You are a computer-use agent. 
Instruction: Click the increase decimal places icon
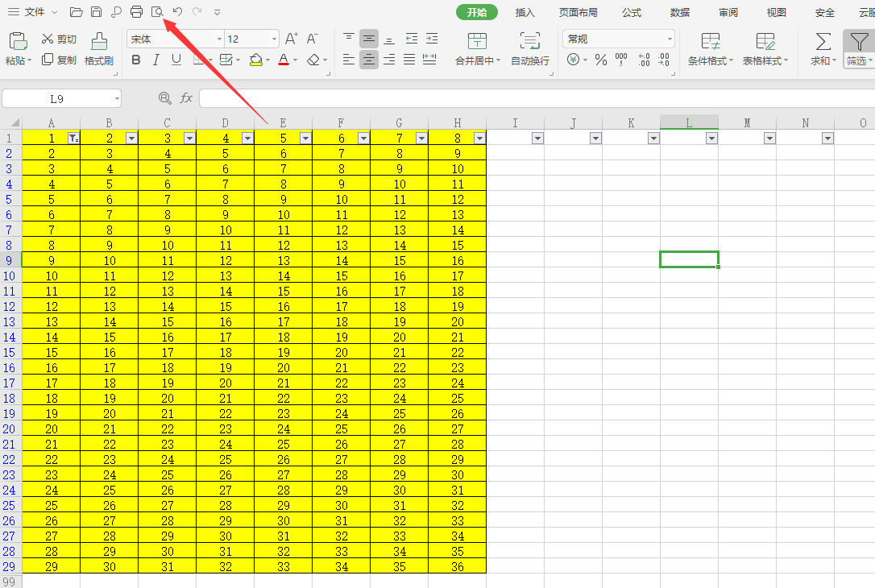pos(644,60)
